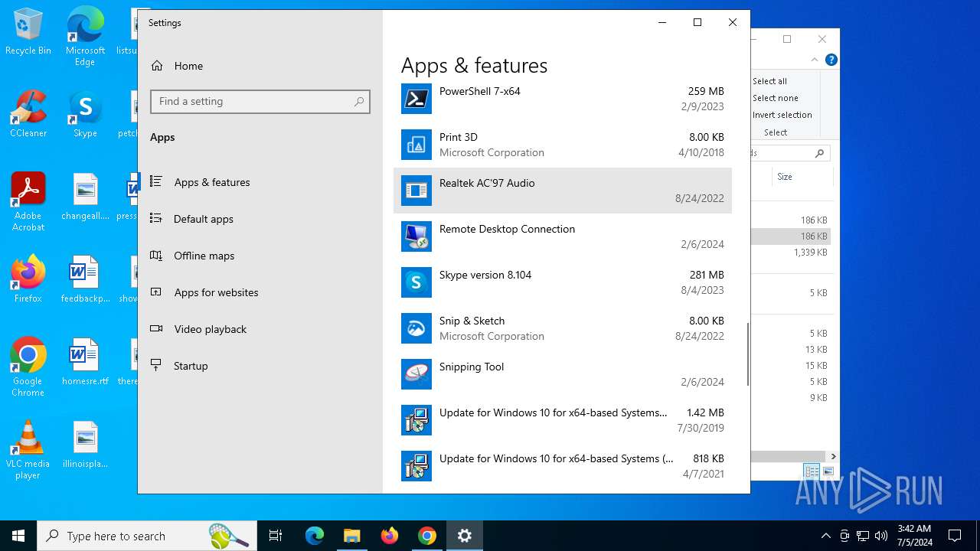This screenshot has width=980, height=551.
Task: Open Recycle Bin desktop icon
Action: click(x=28, y=32)
